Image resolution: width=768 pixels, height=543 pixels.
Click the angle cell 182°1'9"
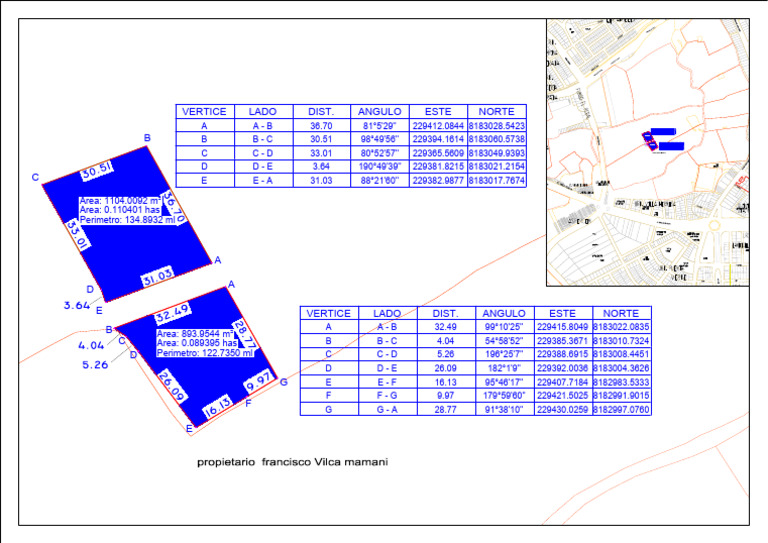[504, 368]
